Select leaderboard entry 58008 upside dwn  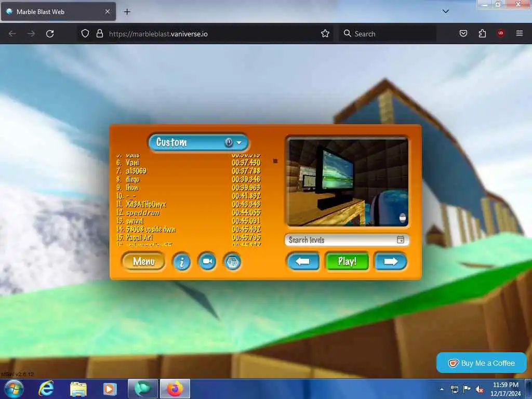tap(151, 229)
